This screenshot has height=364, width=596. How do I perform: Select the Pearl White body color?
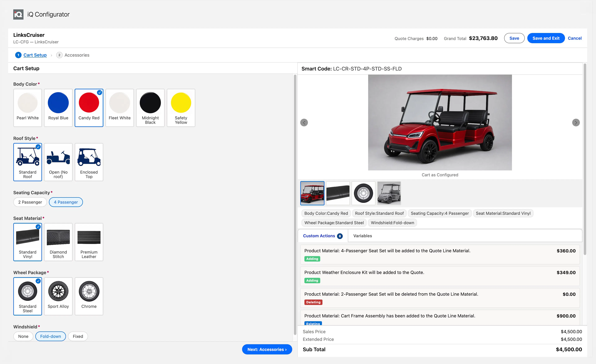(28, 108)
